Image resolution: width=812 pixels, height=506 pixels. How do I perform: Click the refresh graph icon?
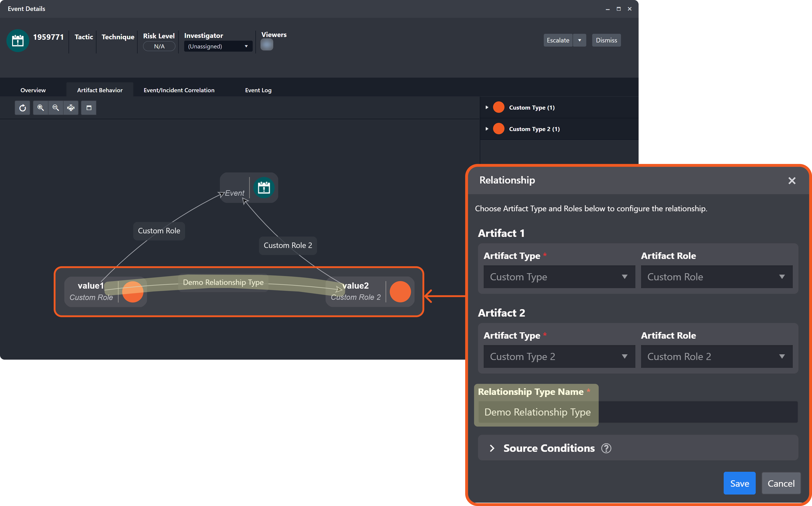tap(22, 108)
